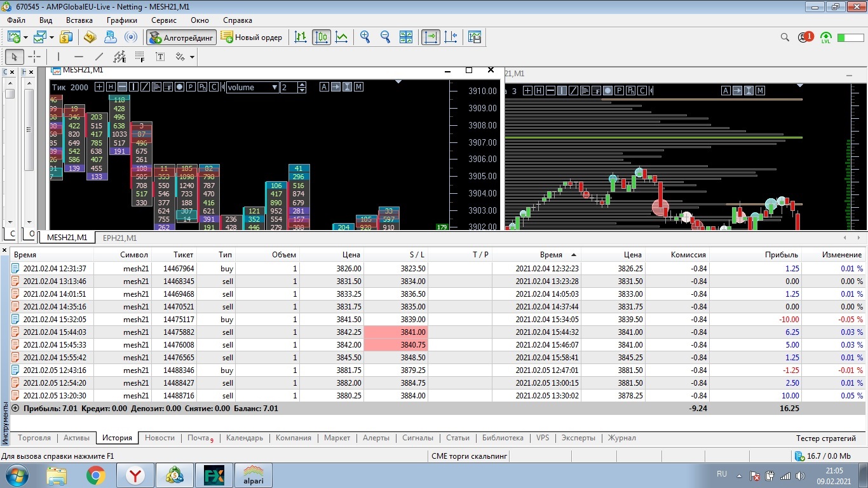Switch the RU keyboard language indicator

(x=722, y=474)
